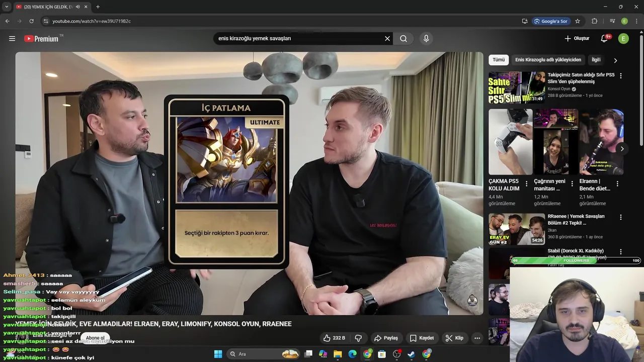Open Task View on the taskbar
Image resolution: width=644 pixels, height=362 pixels.
click(x=308, y=354)
